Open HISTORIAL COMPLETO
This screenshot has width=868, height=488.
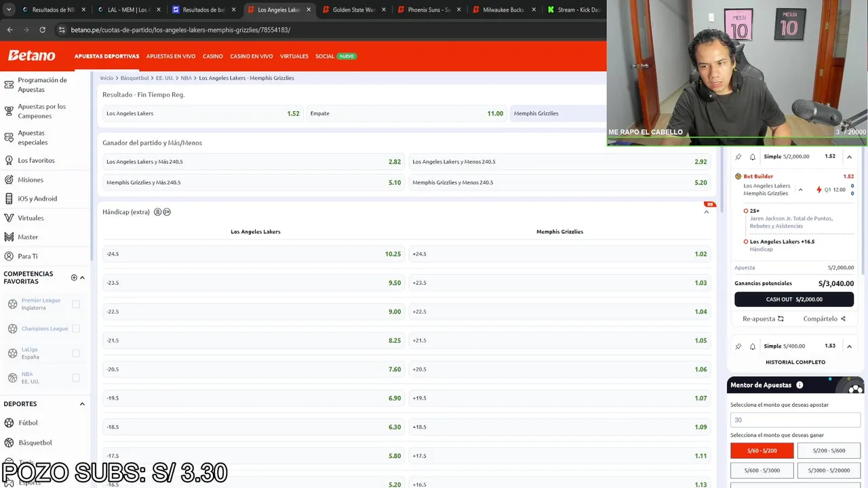[795, 362]
